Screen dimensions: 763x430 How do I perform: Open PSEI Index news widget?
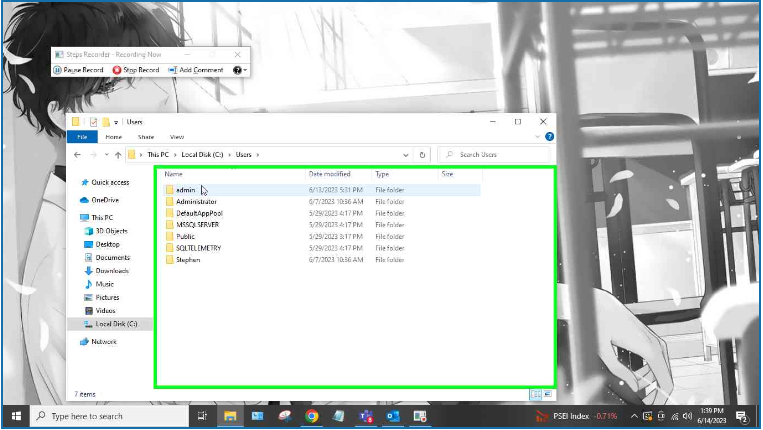tap(576, 416)
